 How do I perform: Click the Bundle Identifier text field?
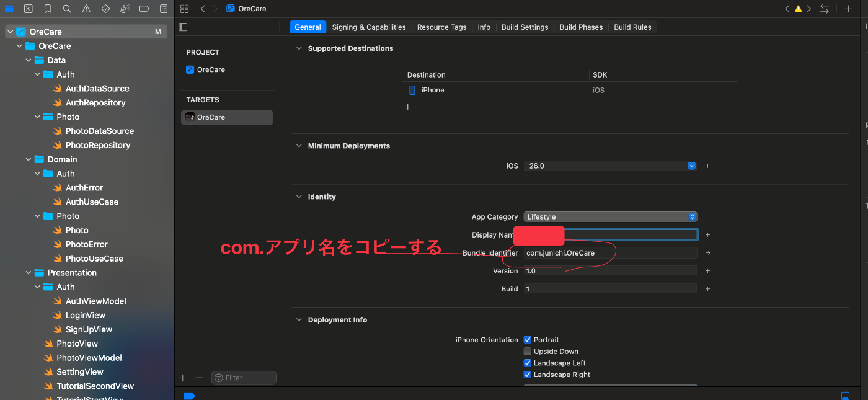pyautogui.click(x=610, y=253)
